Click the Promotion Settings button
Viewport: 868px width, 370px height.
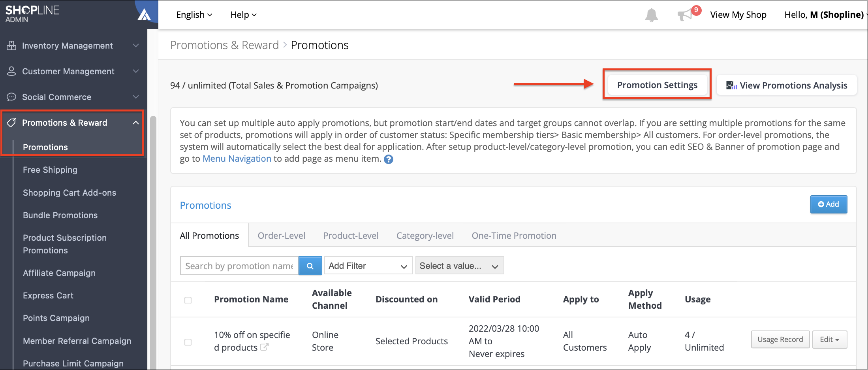click(657, 85)
